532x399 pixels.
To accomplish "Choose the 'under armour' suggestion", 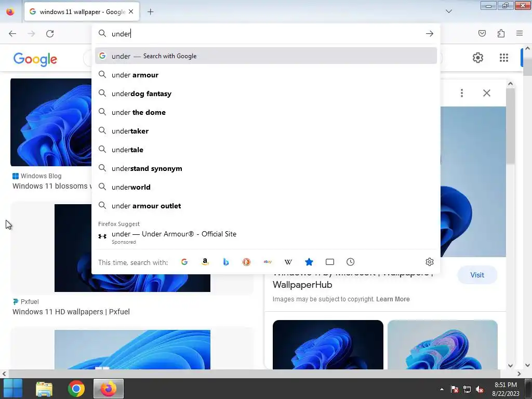I will pyautogui.click(x=265, y=75).
